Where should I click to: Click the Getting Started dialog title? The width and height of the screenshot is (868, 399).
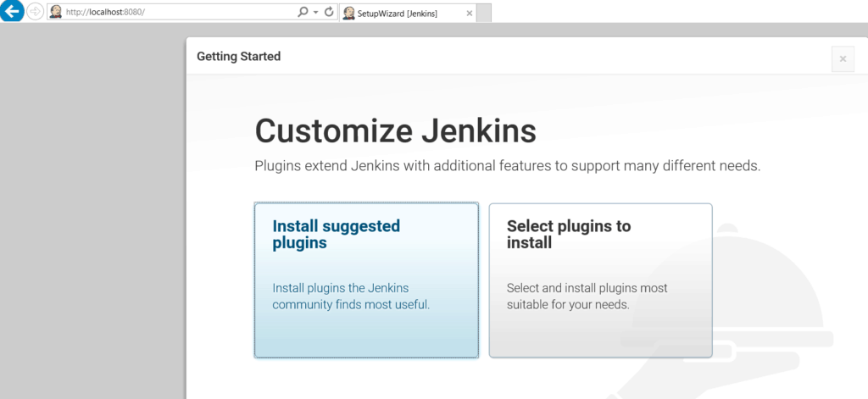coord(238,57)
